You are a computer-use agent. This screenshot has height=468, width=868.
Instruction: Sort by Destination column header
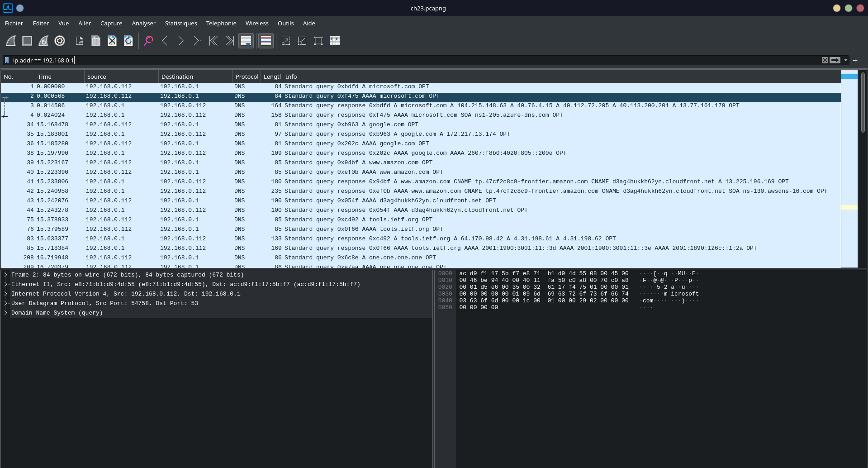tap(195, 76)
